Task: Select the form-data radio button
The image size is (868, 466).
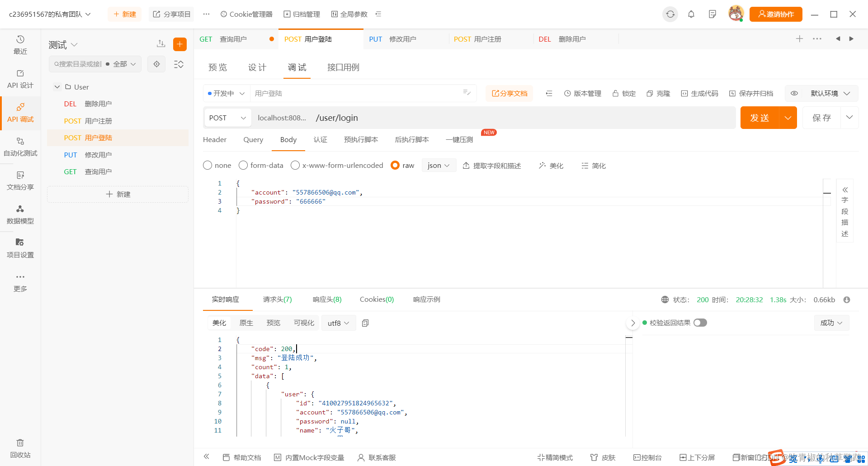Action: pos(243,165)
